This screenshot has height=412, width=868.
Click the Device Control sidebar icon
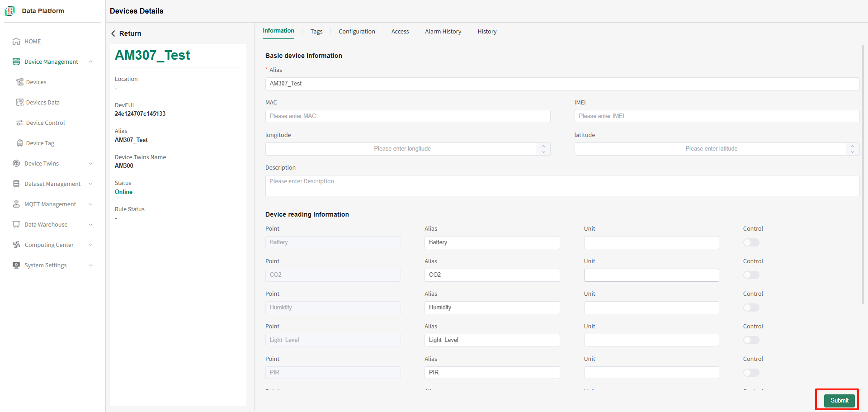click(20, 123)
